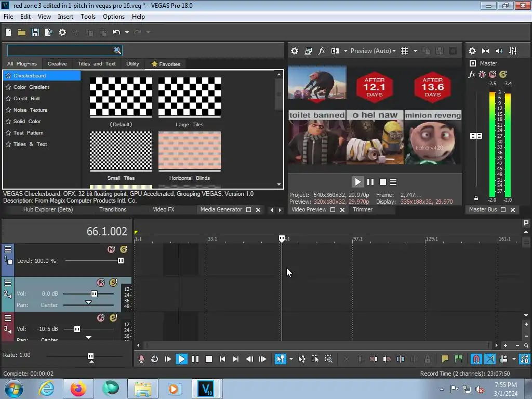Image resolution: width=532 pixels, height=399 pixels.
Task: Pause the video preview
Action: tap(370, 182)
